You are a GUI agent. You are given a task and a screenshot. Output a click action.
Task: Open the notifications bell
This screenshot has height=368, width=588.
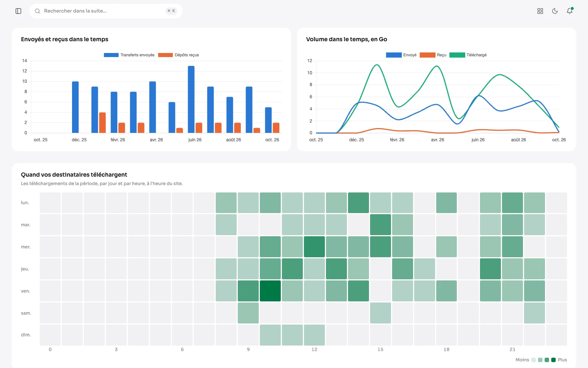click(x=570, y=11)
